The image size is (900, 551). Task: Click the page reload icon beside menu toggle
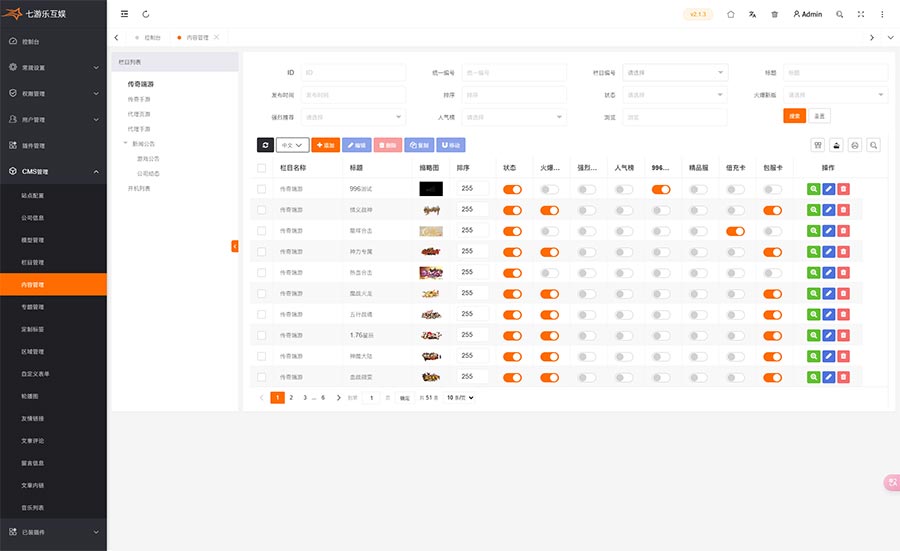coord(146,14)
